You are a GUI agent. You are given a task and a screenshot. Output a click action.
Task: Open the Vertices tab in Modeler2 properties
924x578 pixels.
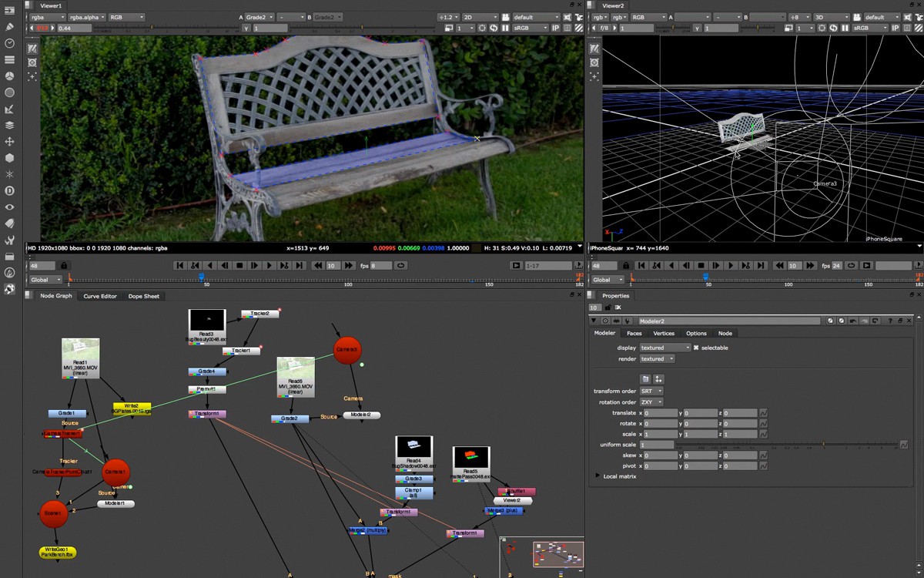pos(664,334)
